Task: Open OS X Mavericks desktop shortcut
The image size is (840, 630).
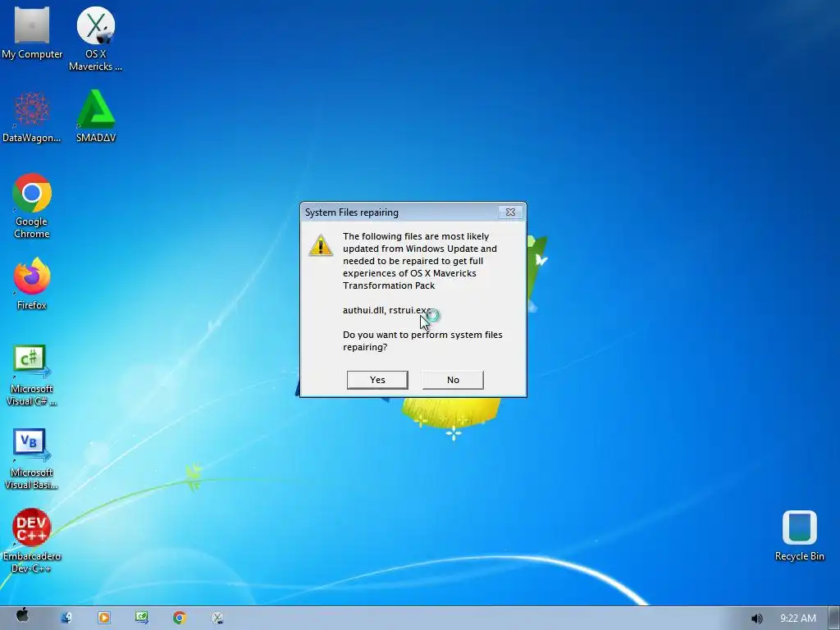Action: click(95, 38)
